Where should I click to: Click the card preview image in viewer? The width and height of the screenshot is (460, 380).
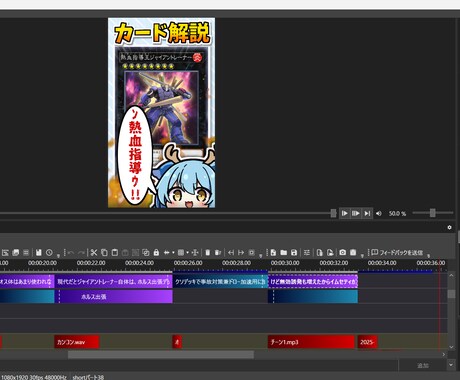point(161,113)
